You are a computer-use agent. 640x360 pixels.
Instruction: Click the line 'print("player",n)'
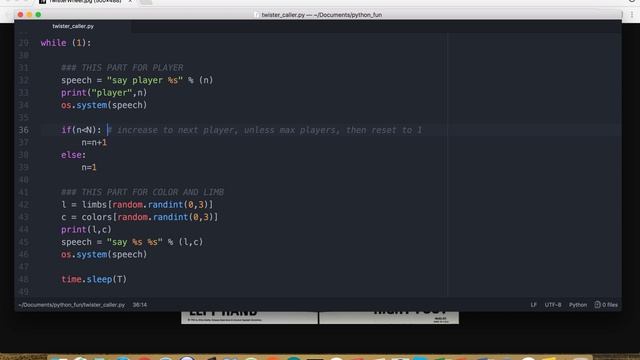104,93
